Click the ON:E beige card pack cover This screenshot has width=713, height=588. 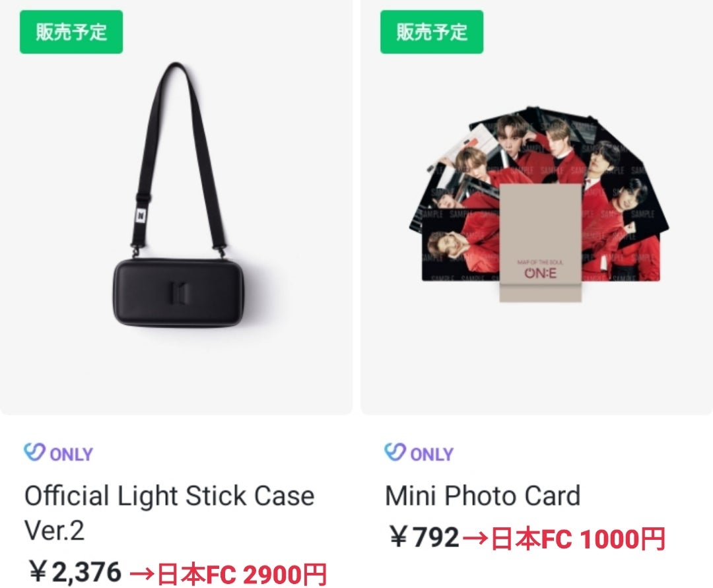pyautogui.click(x=540, y=243)
